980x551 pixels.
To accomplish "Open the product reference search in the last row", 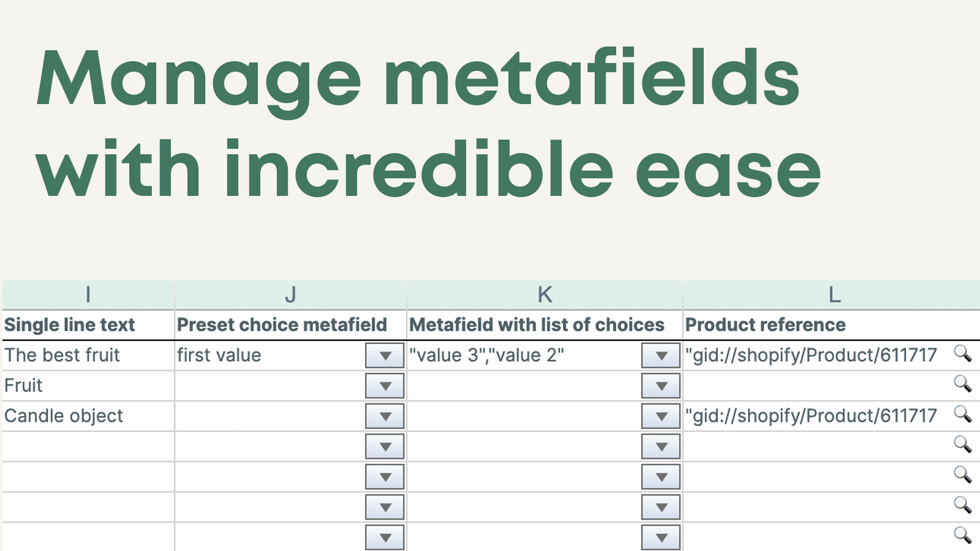I will coord(962,534).
